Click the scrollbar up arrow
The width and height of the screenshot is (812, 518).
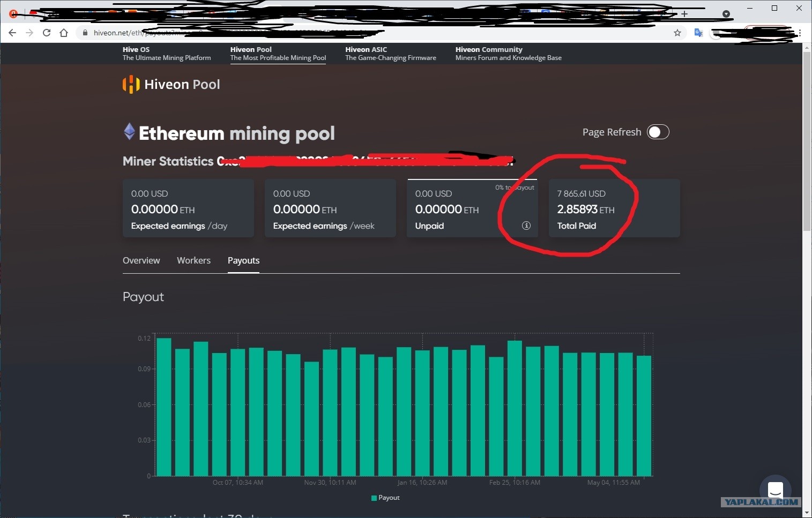(807, 47)
